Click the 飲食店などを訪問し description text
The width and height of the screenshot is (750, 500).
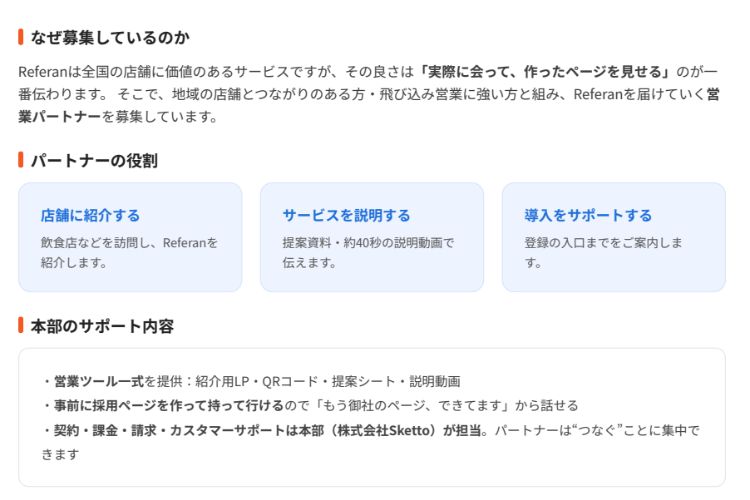[129, 253]
